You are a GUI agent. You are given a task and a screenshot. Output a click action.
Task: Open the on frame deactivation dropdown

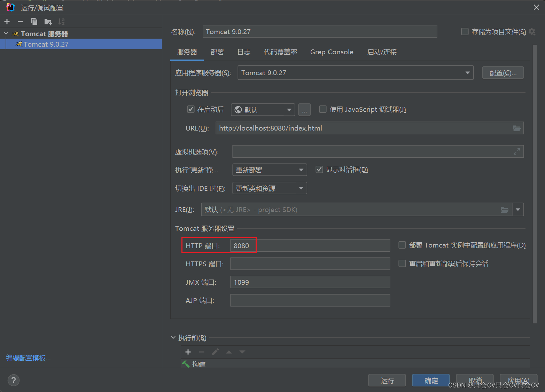270,188
